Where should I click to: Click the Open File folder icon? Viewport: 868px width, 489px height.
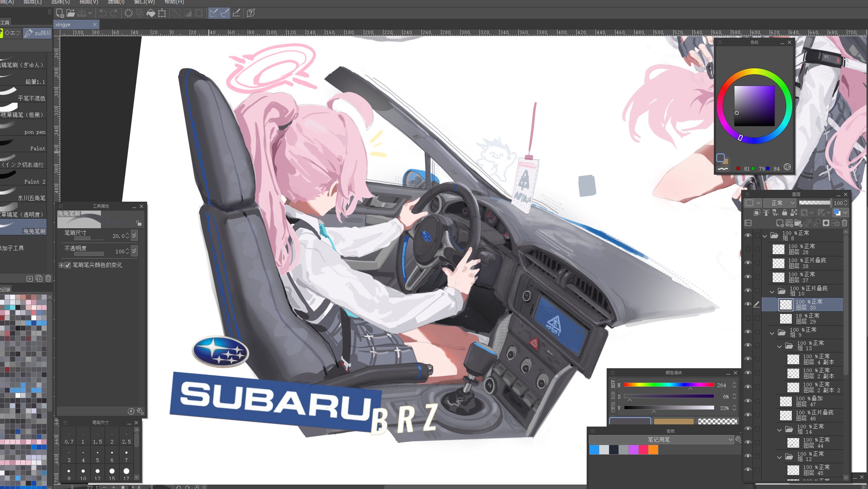point(71,13)
